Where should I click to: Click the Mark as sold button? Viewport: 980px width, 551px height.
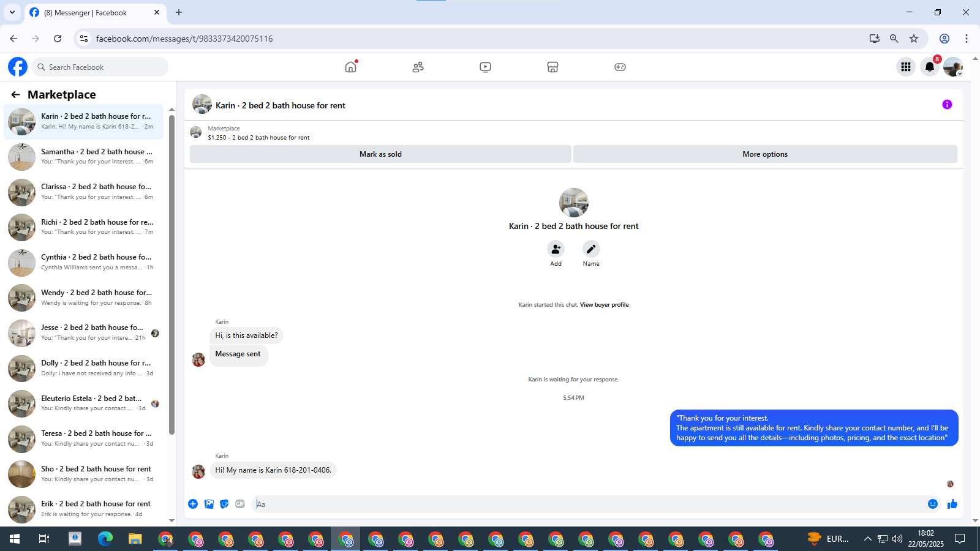380,154
